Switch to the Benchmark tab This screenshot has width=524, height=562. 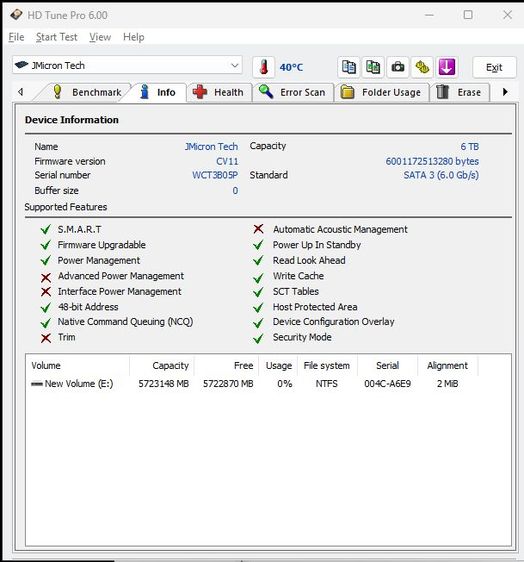[x=87, y=92]
